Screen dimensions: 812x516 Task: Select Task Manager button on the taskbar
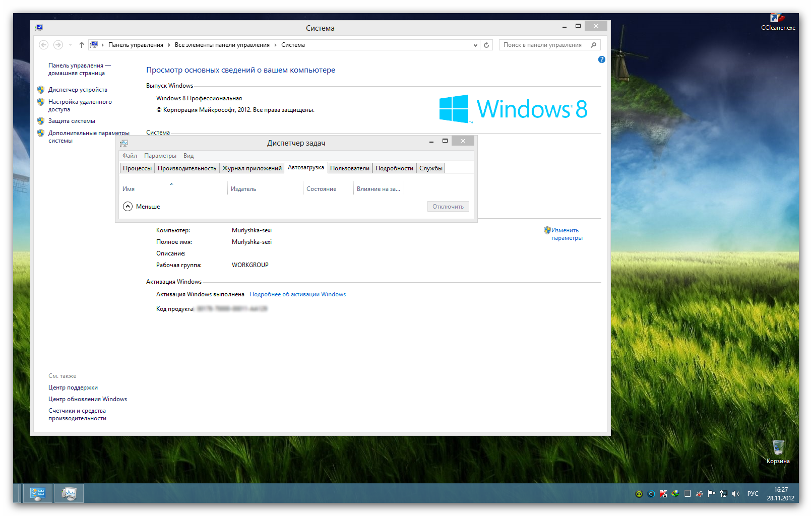[69, 493]
